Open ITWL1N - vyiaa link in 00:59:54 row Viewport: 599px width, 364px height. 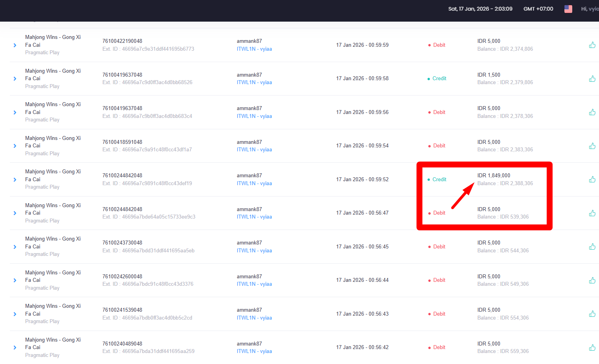coord(254,150)
